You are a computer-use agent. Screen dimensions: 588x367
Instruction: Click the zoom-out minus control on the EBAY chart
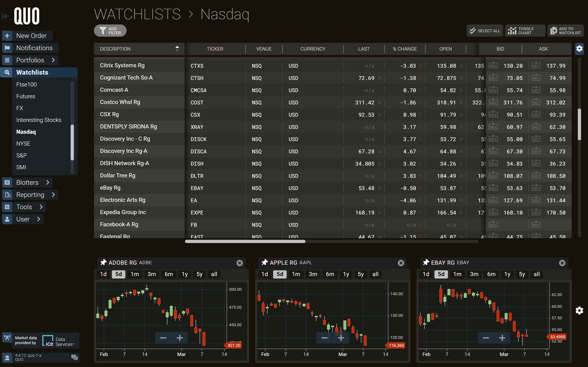point(486,338)
